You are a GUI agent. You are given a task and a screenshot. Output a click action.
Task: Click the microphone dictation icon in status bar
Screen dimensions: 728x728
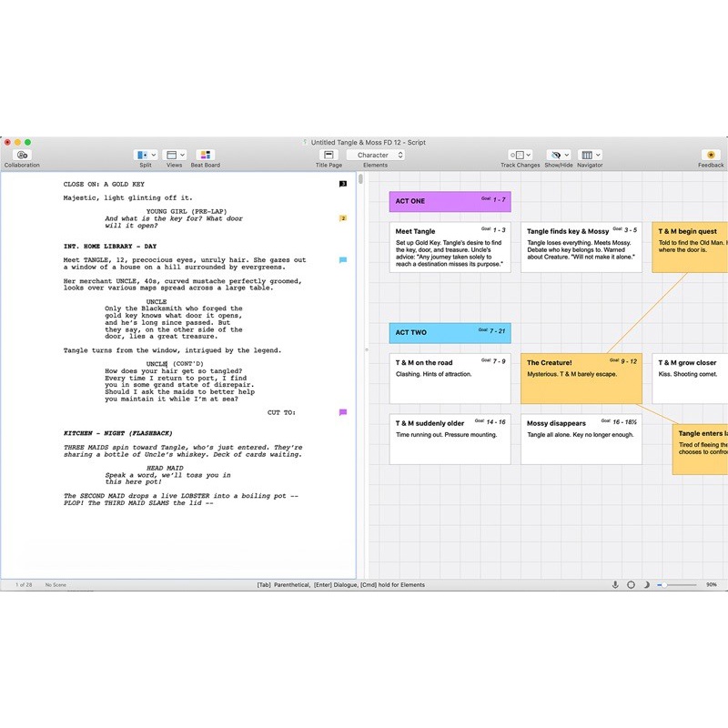tap(615, 584)
